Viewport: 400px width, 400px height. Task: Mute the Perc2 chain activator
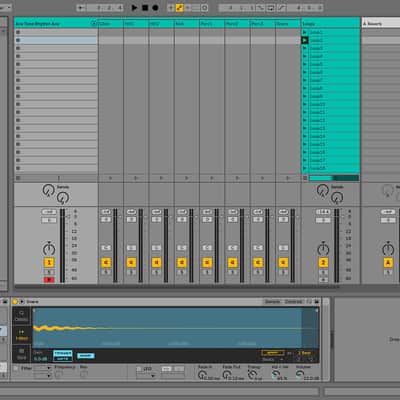233,263
